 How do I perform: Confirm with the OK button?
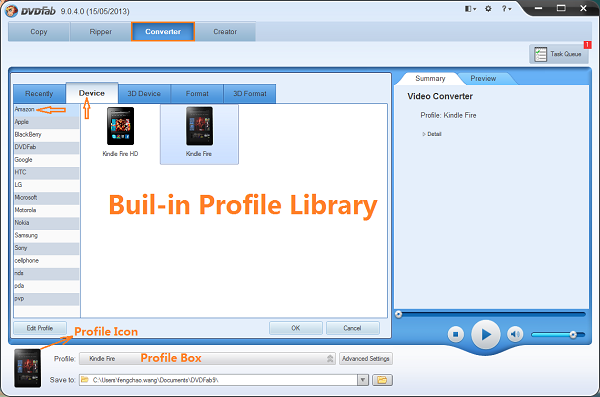pos(295,328)
